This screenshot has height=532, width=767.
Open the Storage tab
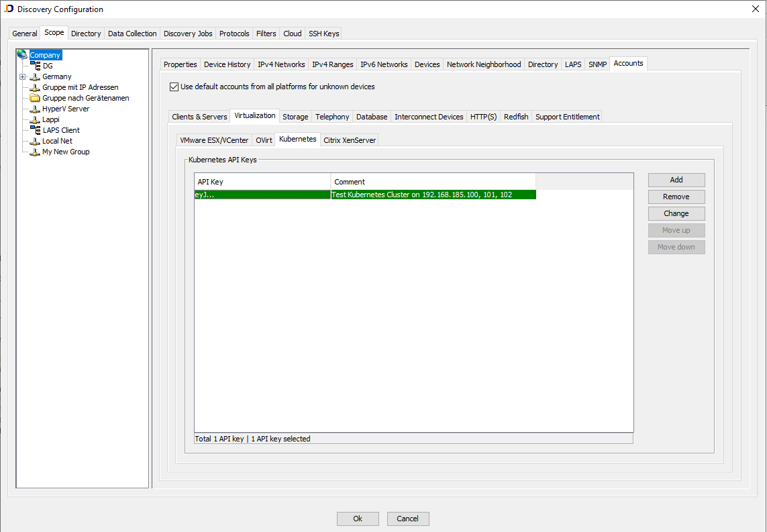click(x=295, y=116)
